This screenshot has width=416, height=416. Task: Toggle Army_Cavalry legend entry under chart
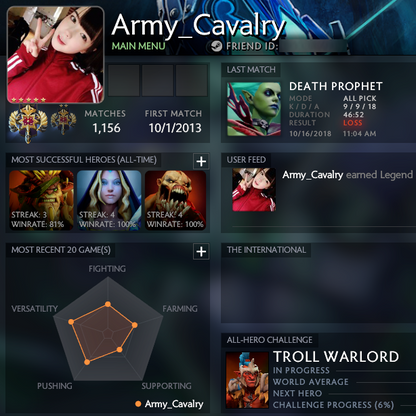coord(169,404)
